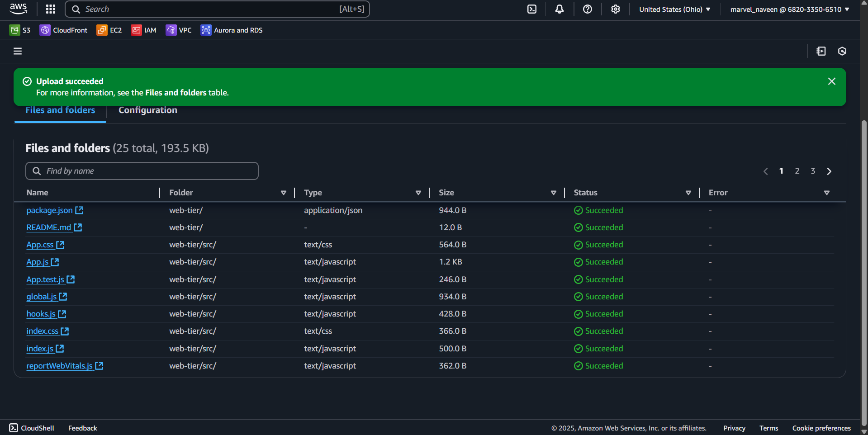Viewport: 868px width, 435px height.
Task: Switch to the Configuration tab
Action: tap(148, 110)
